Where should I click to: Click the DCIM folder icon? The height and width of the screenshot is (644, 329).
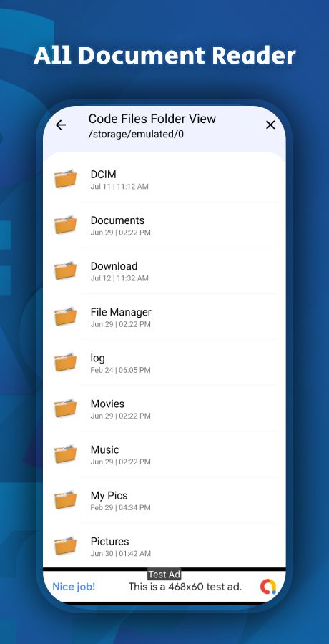pos(65,179)
